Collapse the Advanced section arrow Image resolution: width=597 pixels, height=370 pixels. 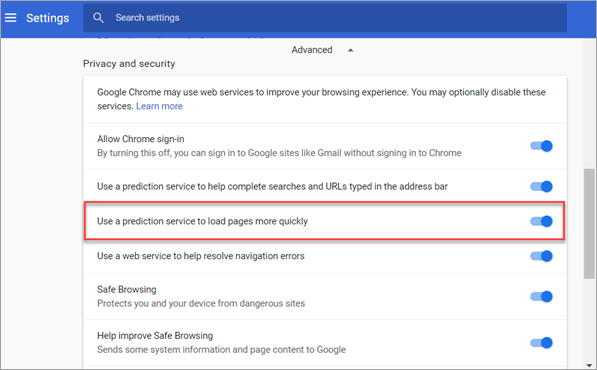[351, 50]
